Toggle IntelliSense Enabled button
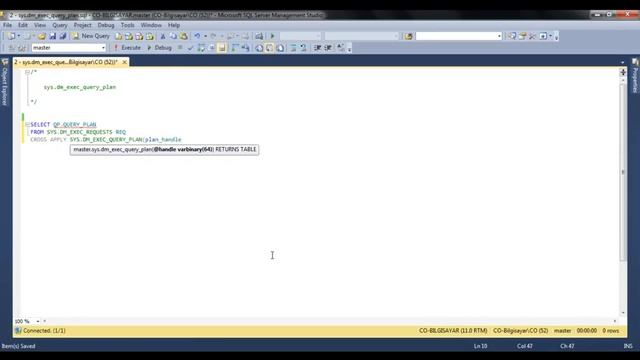 [x=222, y=48]
